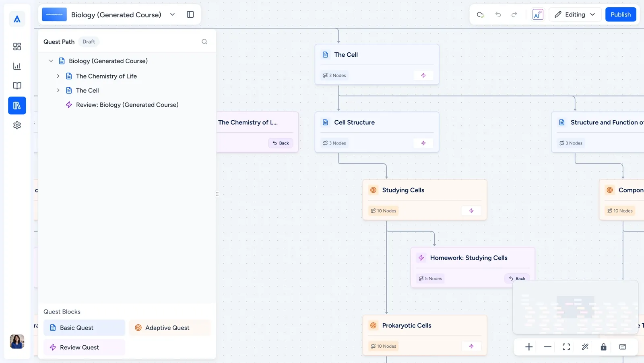Zoom in the canvas with plus icon

529,347
